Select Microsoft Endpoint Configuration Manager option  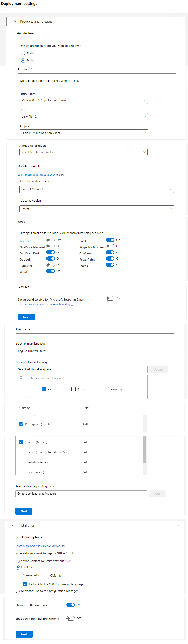[17, 591]
